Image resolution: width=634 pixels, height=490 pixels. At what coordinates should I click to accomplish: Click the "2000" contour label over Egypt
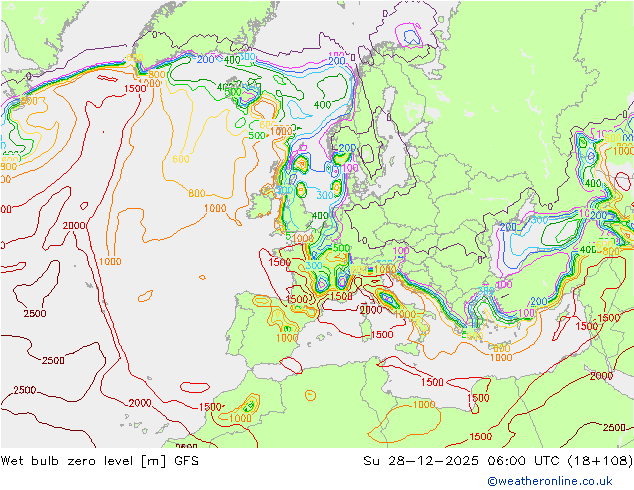(x=601, y=376)
